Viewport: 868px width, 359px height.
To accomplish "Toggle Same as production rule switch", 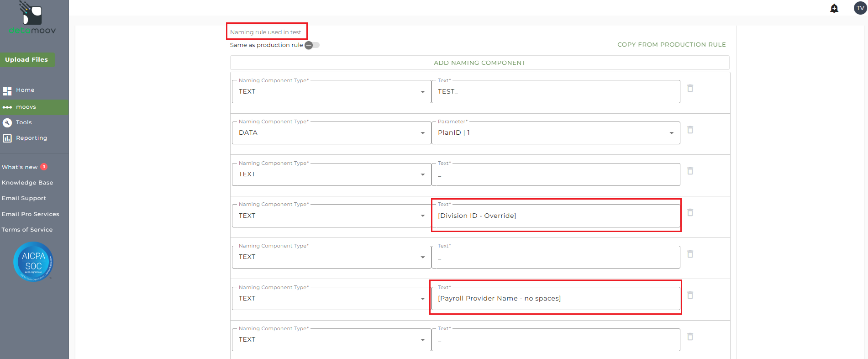I will (x=312, y=45).
